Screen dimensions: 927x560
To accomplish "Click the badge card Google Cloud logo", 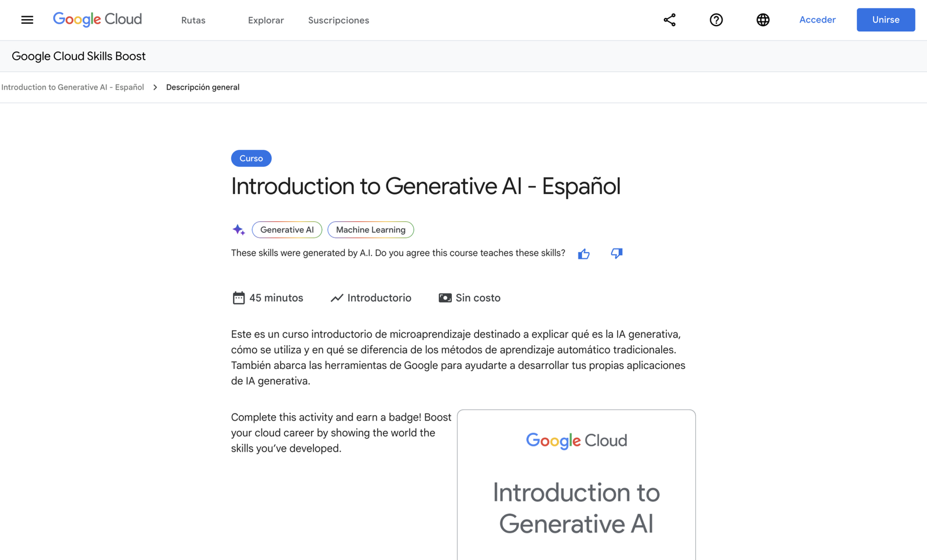I will click(x=576, y=441).
